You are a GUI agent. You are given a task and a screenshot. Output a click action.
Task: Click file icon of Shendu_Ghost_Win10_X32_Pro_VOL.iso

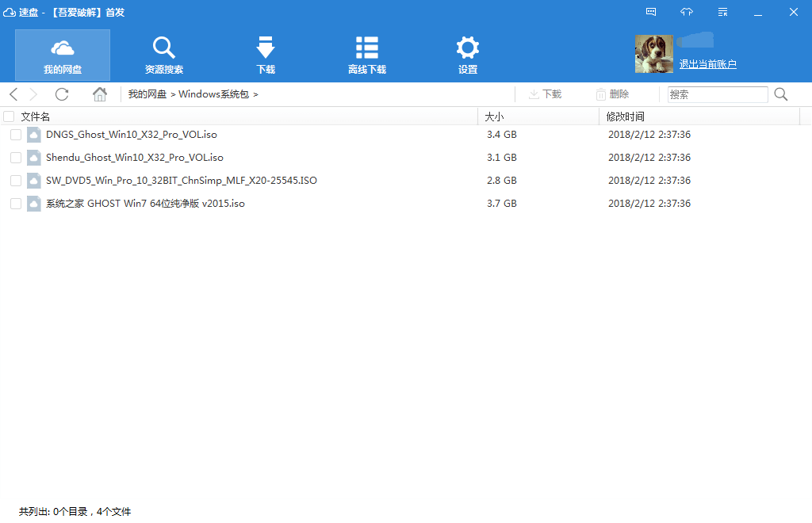click(33, 157)
